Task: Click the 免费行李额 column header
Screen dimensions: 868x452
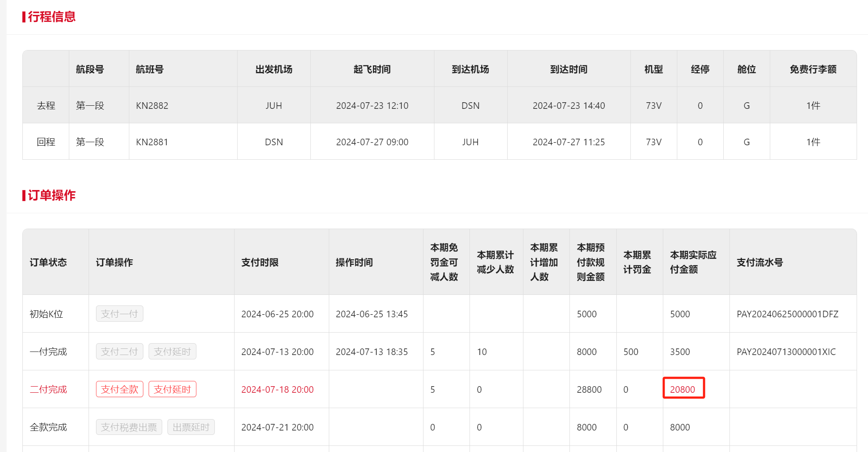Action: click(x=813, y=69)
